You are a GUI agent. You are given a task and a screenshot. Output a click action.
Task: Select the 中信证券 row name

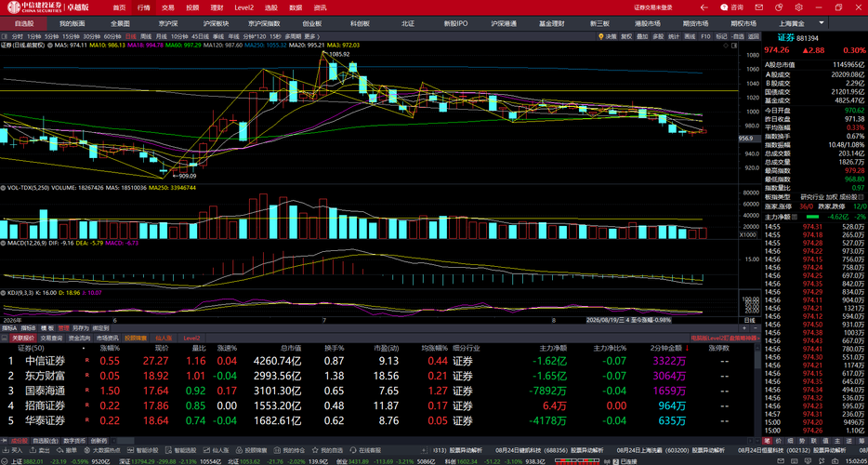(x=46, y=361)
